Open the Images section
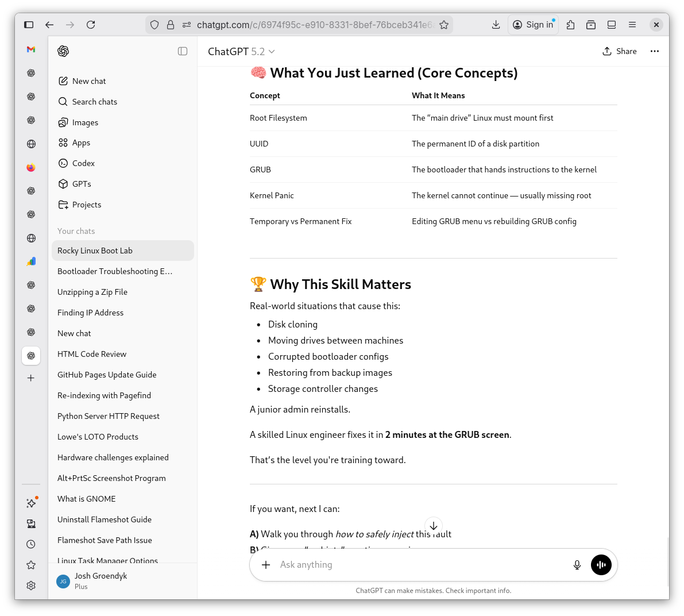This screenshot has width=684, height=616. (85, 122)
